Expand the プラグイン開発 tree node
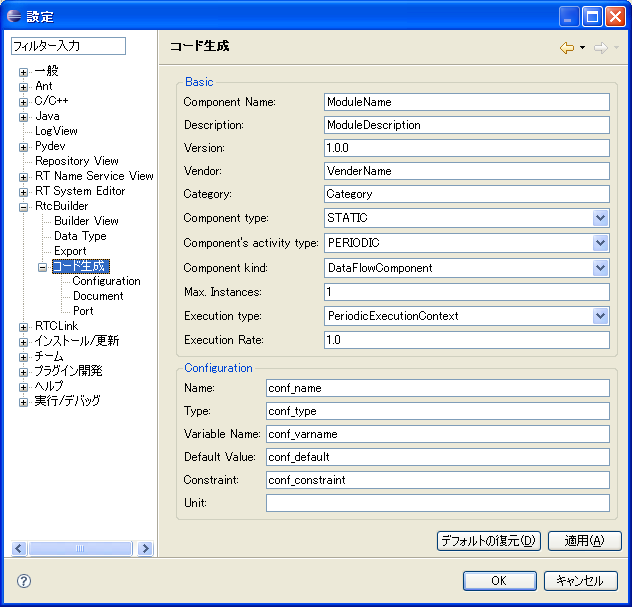Image resolution: width=632 pixels, height=607 pixels. click(23, 372)
